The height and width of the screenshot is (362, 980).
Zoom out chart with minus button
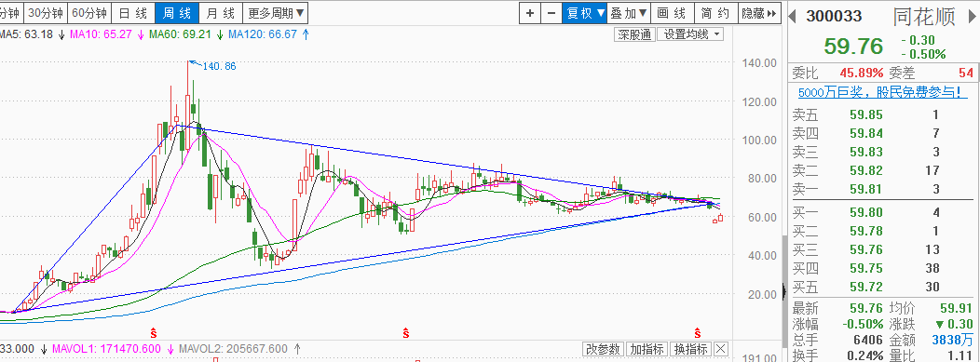(551, 12)
